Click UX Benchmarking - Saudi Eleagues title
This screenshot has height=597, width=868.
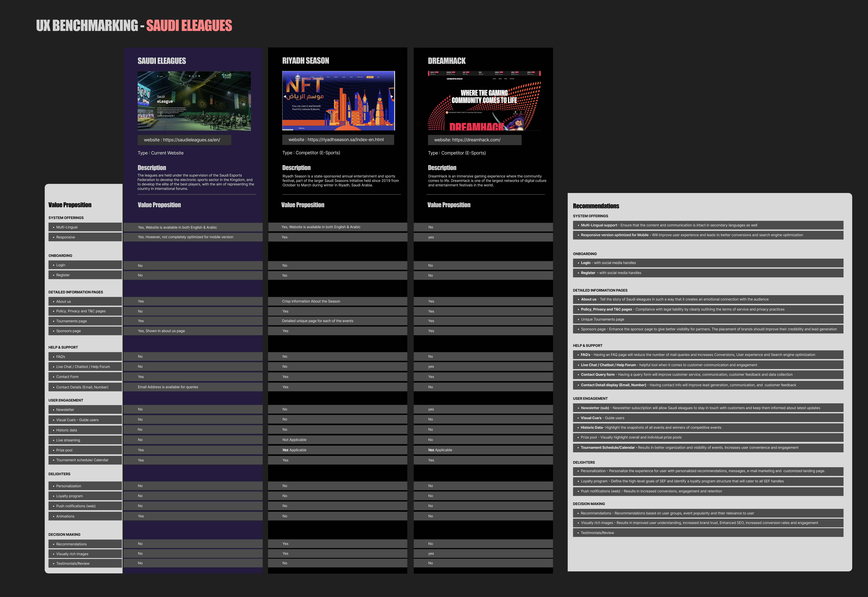click(134, 25)
